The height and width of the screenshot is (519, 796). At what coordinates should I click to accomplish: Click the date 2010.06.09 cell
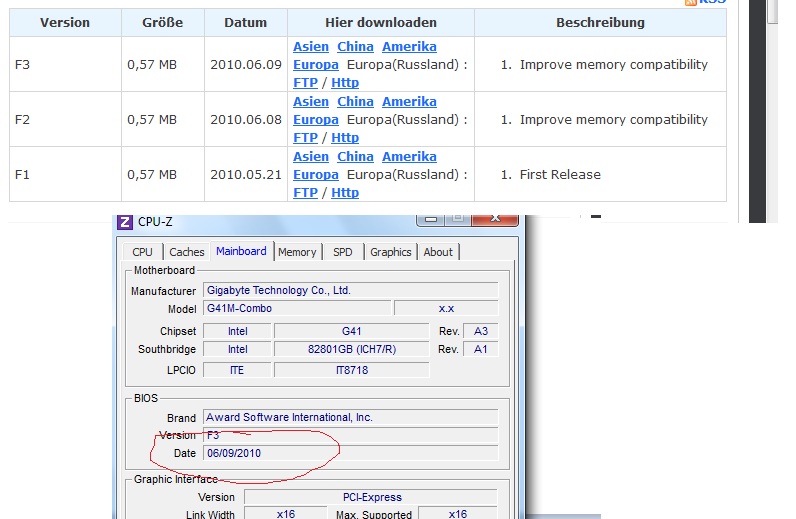click(246, 64)
